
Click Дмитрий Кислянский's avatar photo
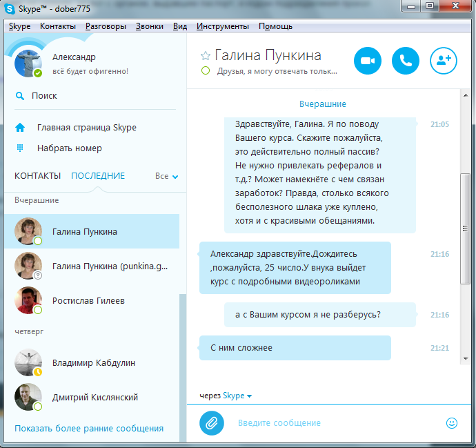click(x=28, y=397)
